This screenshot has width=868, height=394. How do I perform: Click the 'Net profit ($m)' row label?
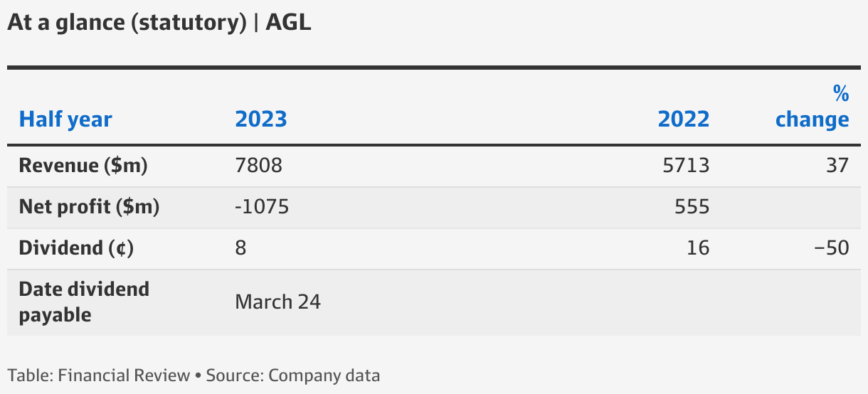[90, 207]
